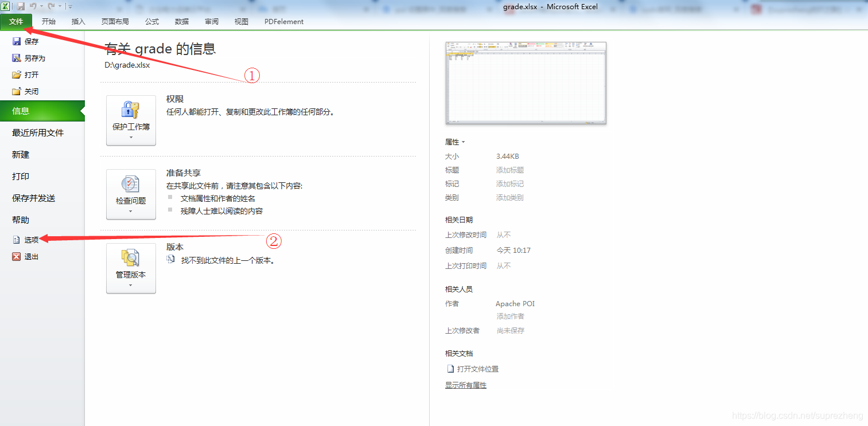Open Customize Quick Access Toolbar dropdown
This screenshot has height=426, width=868.
tap(69, 7)
